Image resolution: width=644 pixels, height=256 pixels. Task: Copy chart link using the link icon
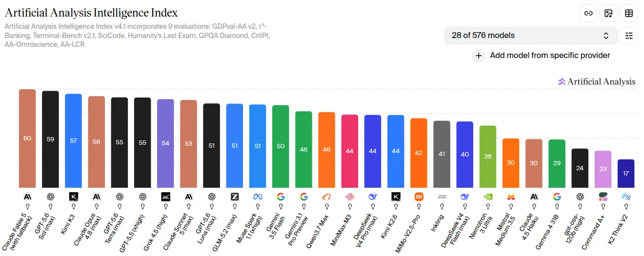tap(588, 13)
